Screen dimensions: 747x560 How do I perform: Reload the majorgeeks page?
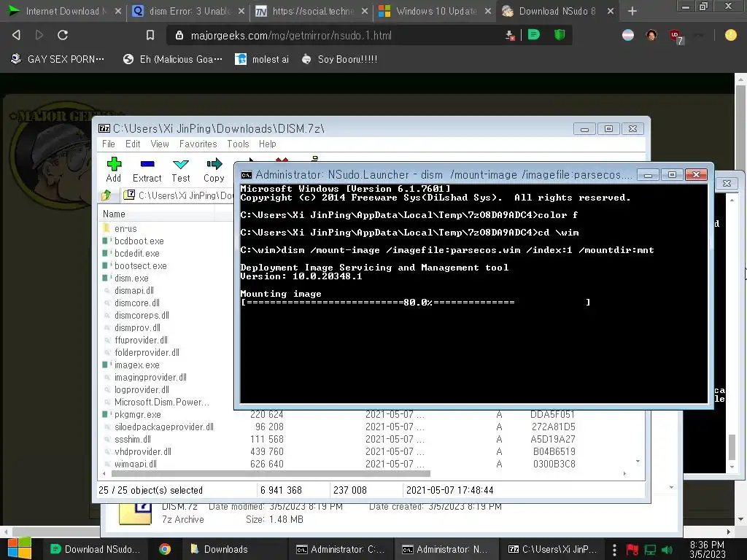pos(63,35)
